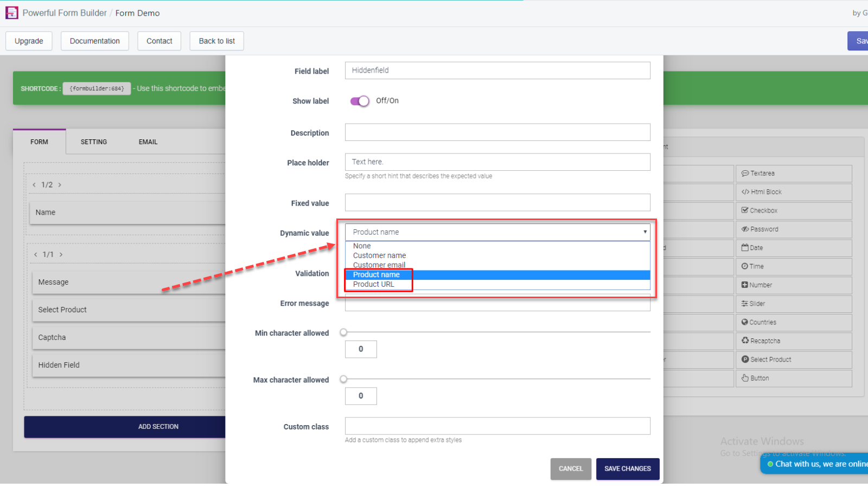Open the Dynamic value dropdown
The width and height of the screenshot is (868, 488).
point(497,232)
